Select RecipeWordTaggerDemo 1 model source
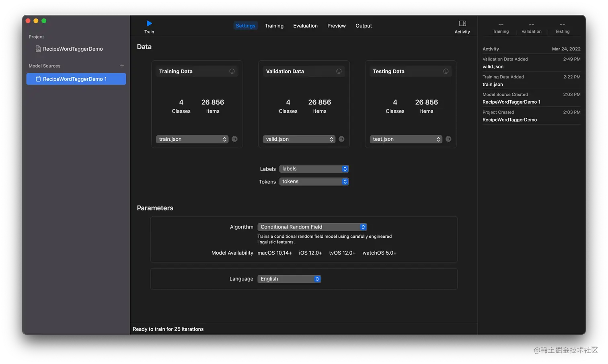The image size is (608, 364). click(x=76, y=79)
